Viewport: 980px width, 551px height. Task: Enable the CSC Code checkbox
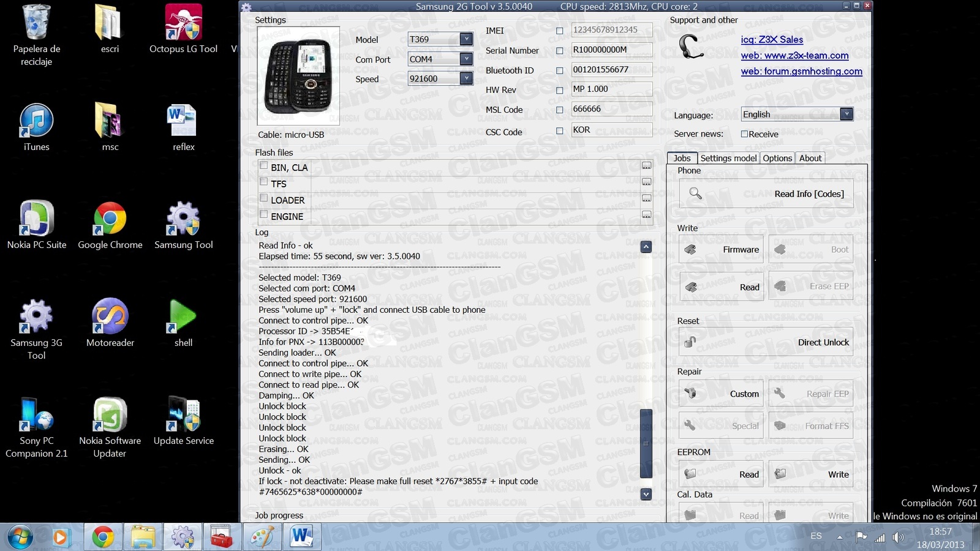tap(559, 130)
